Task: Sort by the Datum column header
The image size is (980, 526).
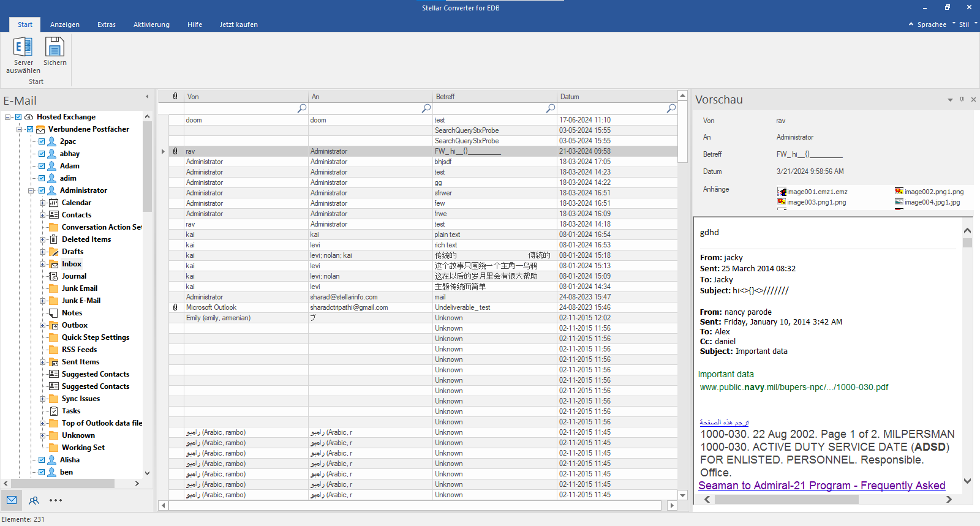Action: [616, 96]
